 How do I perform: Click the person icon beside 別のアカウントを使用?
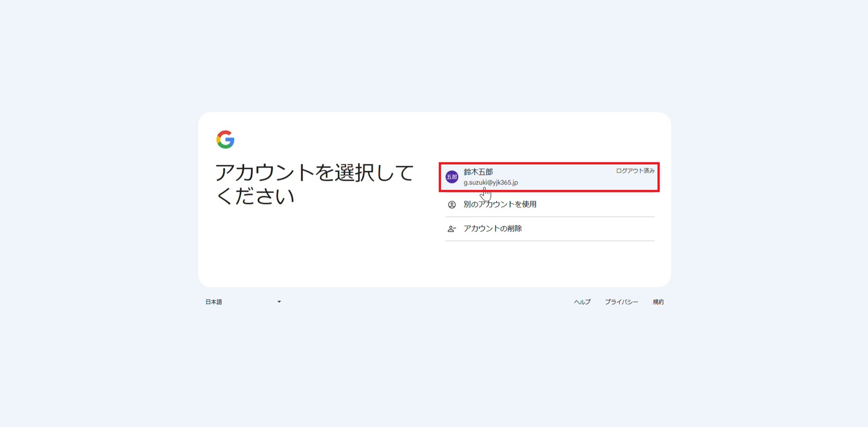pyautogui.click(x=452, y=205)
